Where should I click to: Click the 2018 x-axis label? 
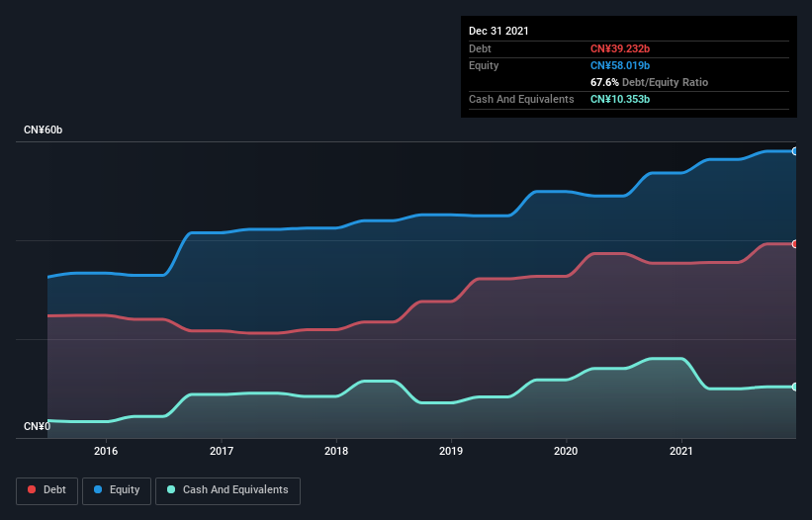coord(336,451)
